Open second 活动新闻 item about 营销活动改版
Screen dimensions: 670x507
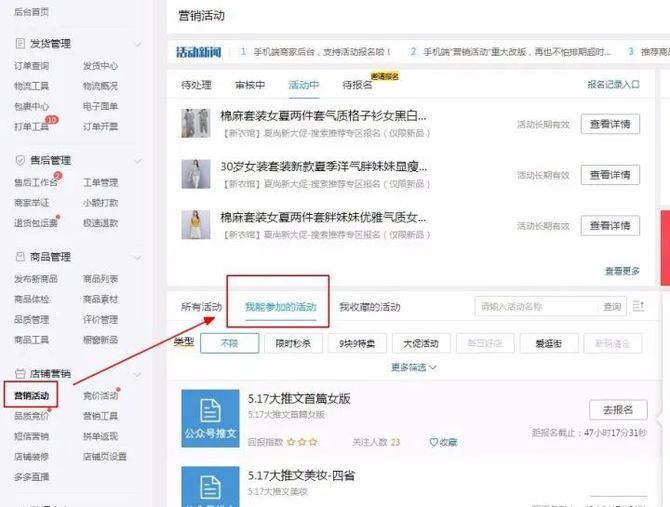coord(517,52)
